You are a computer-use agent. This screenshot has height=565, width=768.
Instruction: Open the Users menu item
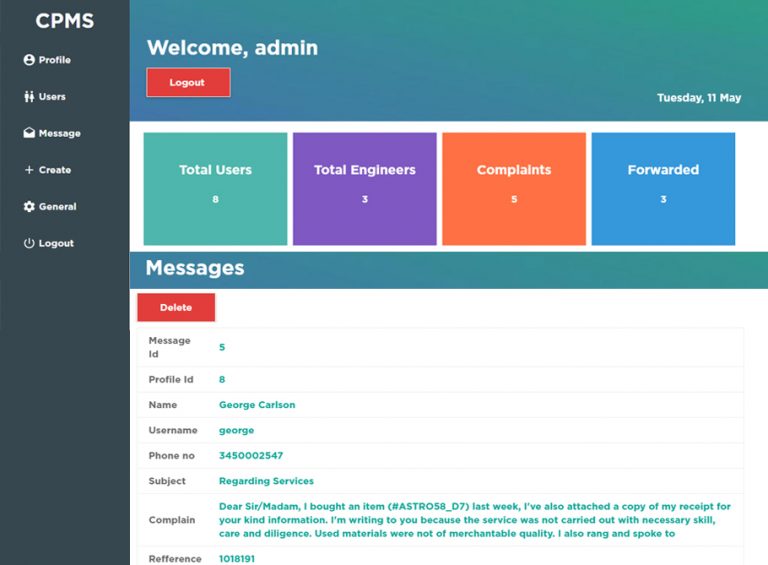pos(45,96)
